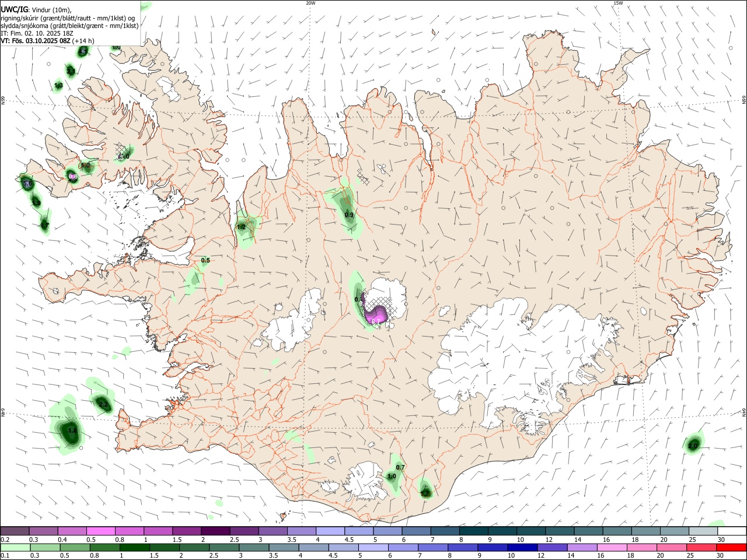Screen dimensions: 747x560
Task: Click the pale green 0.1 swatch in lower scale
Action: pyautogui.click(x=15, y=547)
